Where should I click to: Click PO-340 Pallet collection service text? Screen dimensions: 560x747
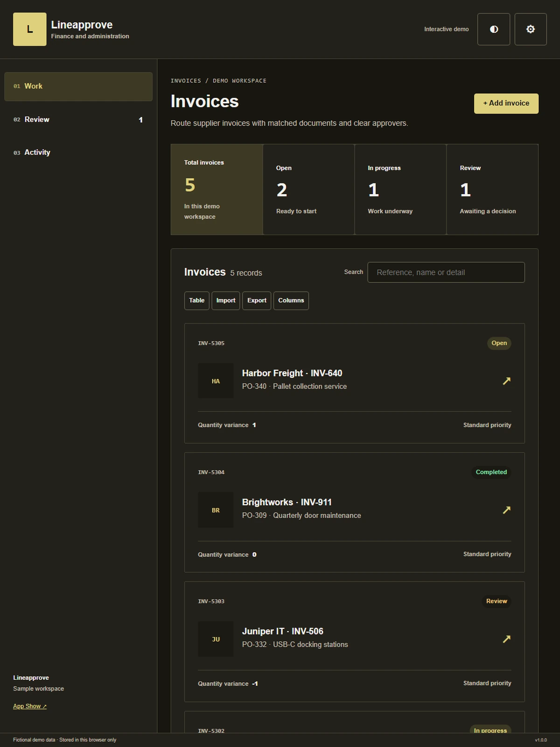pos(294,387)
